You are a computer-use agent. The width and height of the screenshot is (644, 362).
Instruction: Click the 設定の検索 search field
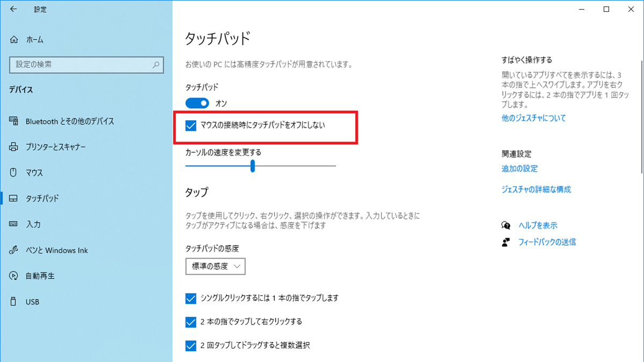86,64
